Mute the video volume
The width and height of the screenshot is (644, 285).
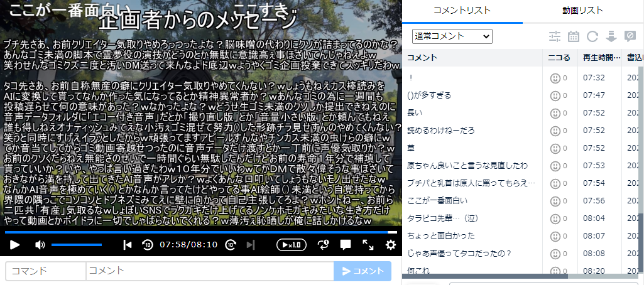[40, 245]
